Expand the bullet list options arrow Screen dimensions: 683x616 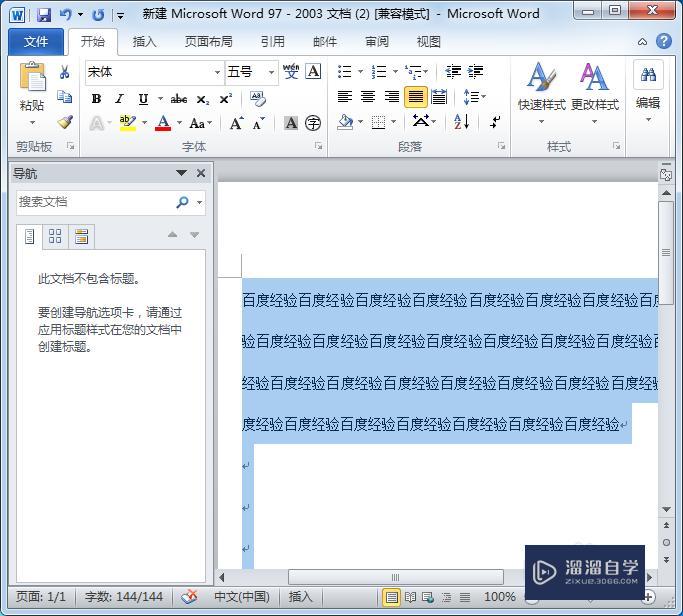(360, 71)
